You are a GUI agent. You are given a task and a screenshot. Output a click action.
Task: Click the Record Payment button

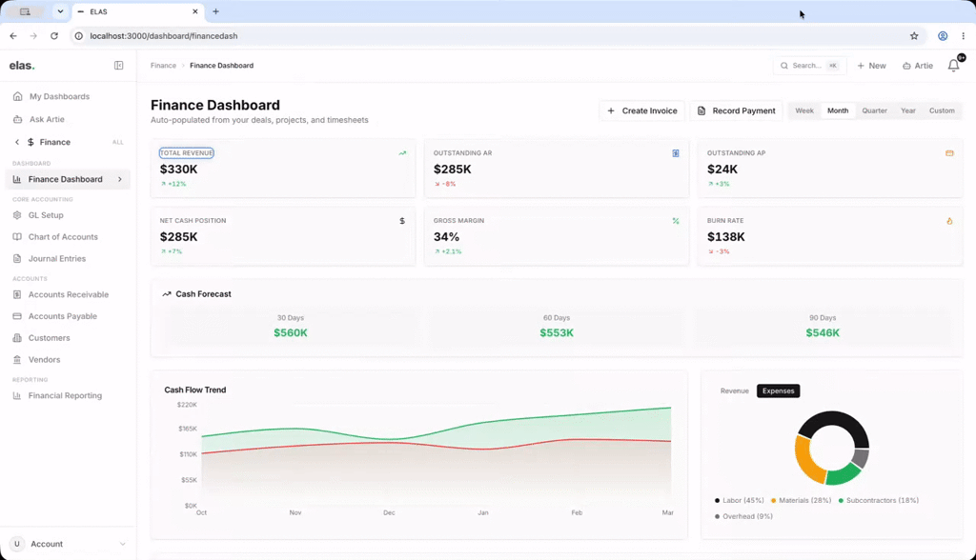pos(737,110)
